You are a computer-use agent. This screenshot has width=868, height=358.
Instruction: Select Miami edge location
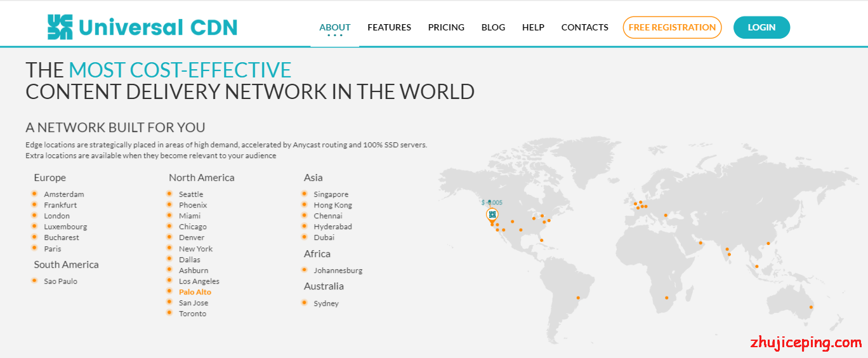(190, 216)
